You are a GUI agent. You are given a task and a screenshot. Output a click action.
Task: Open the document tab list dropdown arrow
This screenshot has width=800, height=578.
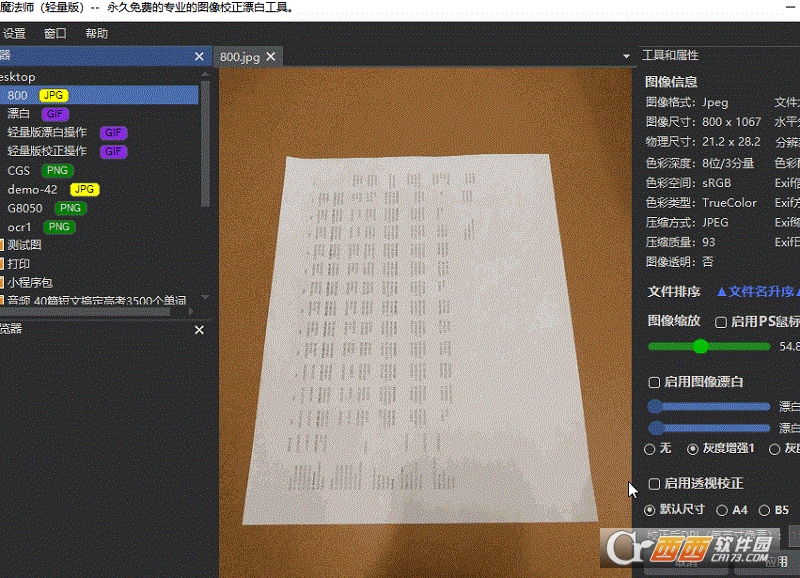point(626,56)
